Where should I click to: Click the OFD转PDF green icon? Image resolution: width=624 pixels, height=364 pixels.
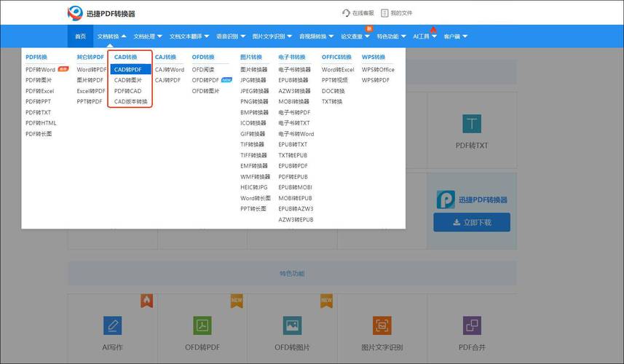click(x=202, y=325)
